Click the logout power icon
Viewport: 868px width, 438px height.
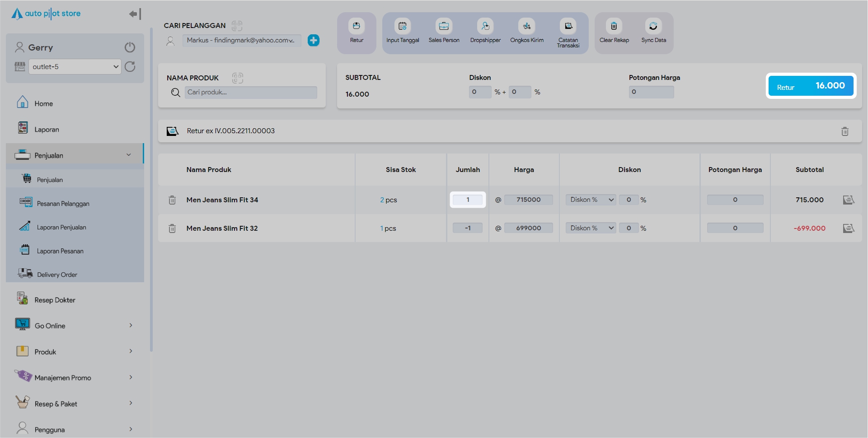point(130,47)
